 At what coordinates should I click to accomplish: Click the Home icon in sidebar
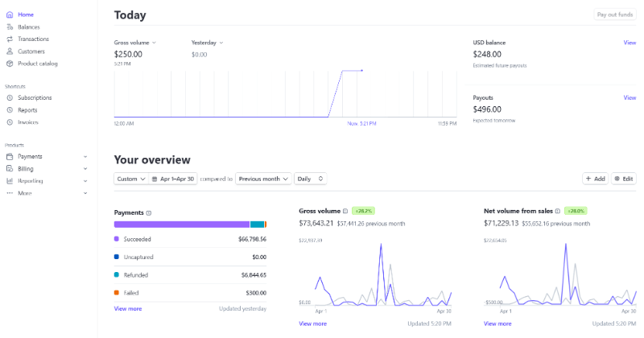(10, 14)
